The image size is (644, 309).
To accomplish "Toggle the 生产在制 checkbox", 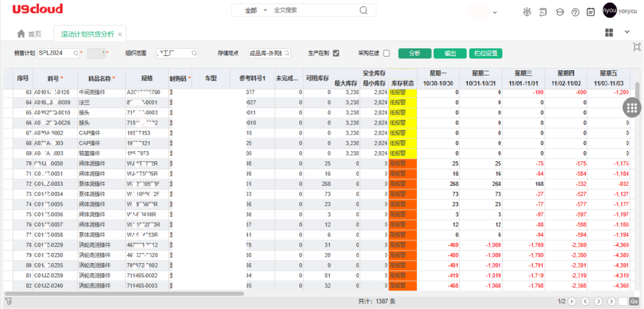I will click(x=336, y=53).
